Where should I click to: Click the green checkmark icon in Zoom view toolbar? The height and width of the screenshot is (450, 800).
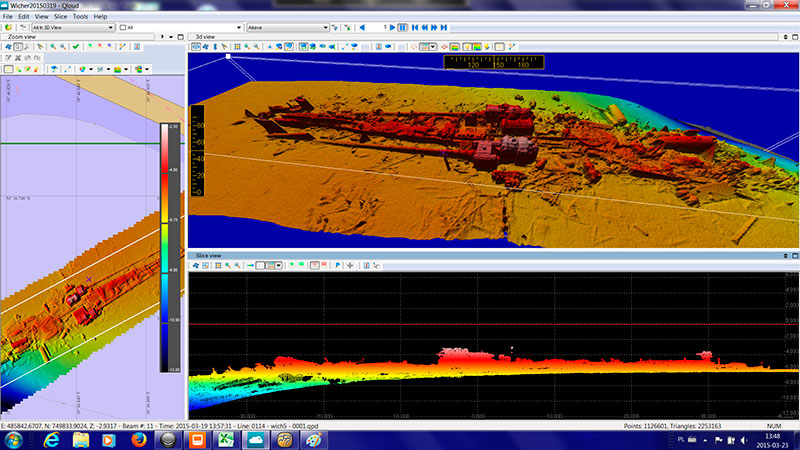pyautogui.click(x=75, y=47)
